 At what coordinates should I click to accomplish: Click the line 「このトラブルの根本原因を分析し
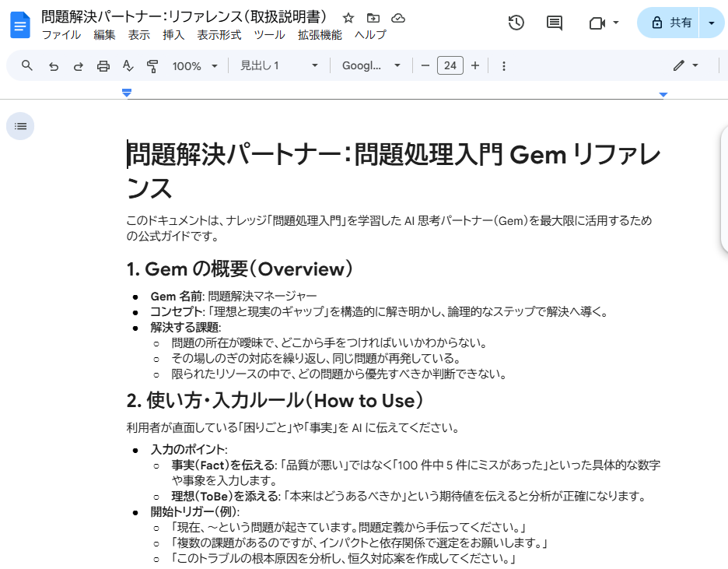click(344, 558)
